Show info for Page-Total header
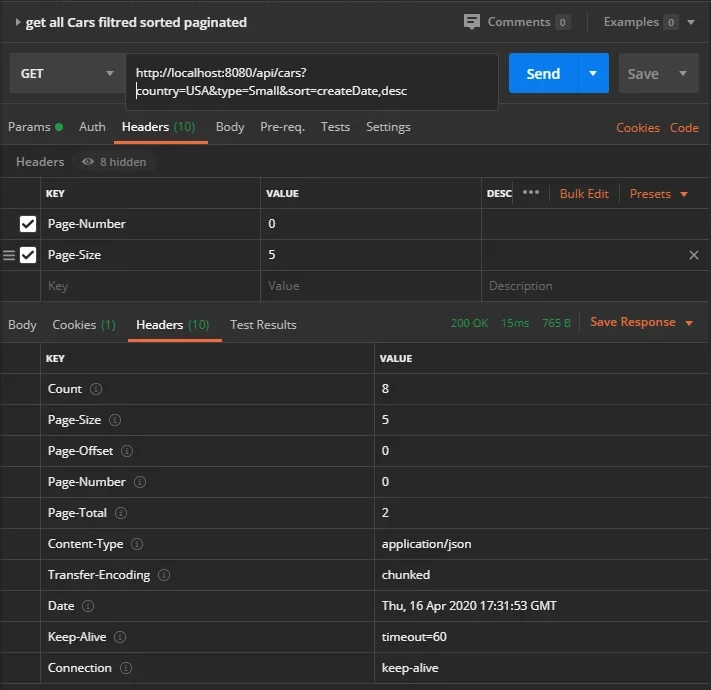 tap(121, 513)
